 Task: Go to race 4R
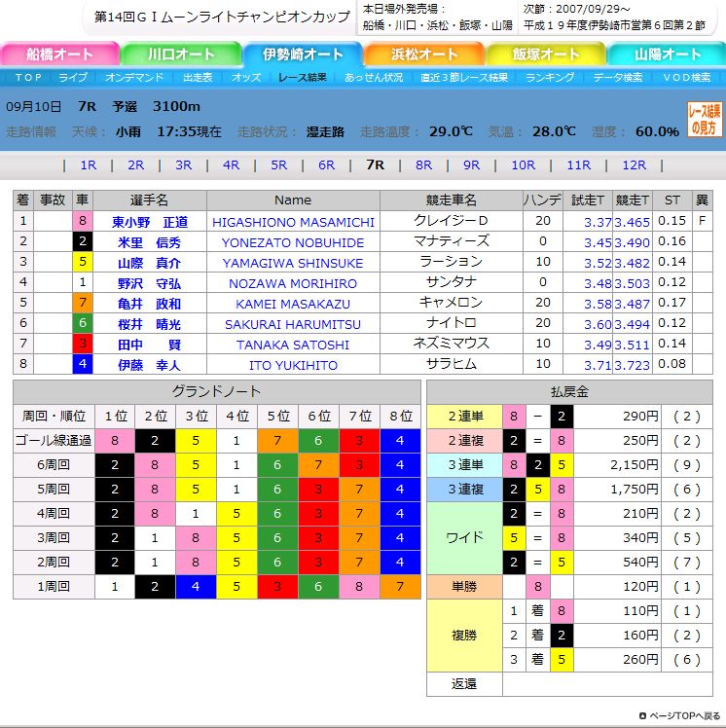point(232,164)
